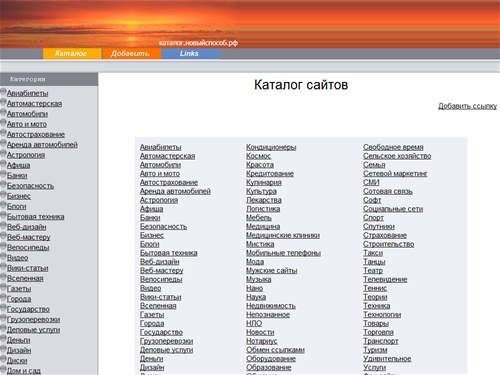Open the Свободное время link
This screenshot has width=500, height=375.
point(393,147)
